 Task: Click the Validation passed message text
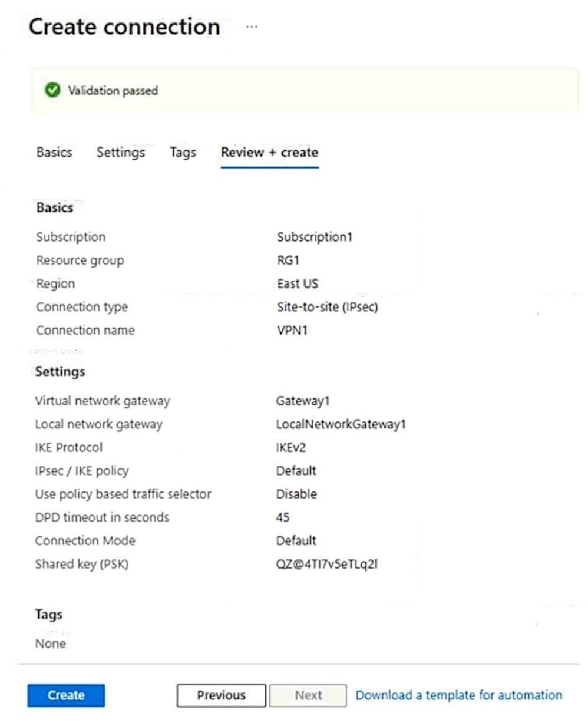[113, 91]
